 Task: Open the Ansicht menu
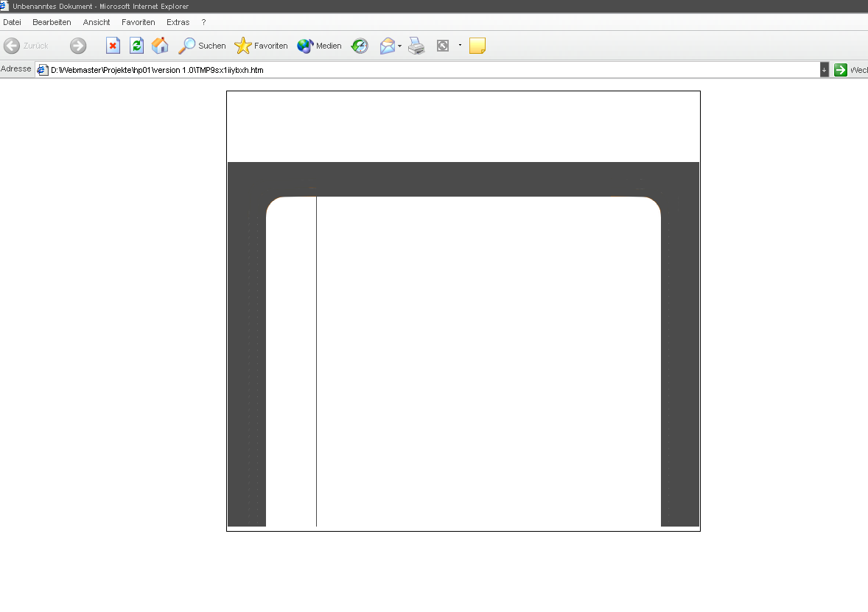[x=97, y=22]
